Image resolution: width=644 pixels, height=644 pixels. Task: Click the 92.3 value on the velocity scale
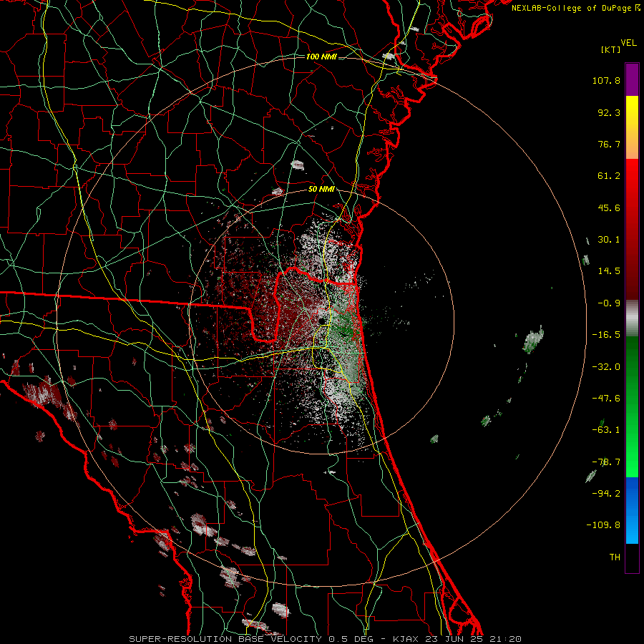[x=609, y=112]
